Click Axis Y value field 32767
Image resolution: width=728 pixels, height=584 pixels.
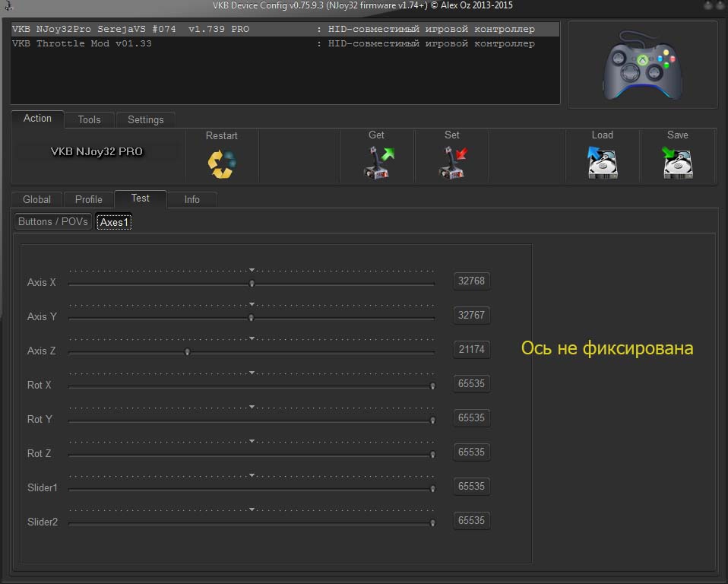[471, 315]
